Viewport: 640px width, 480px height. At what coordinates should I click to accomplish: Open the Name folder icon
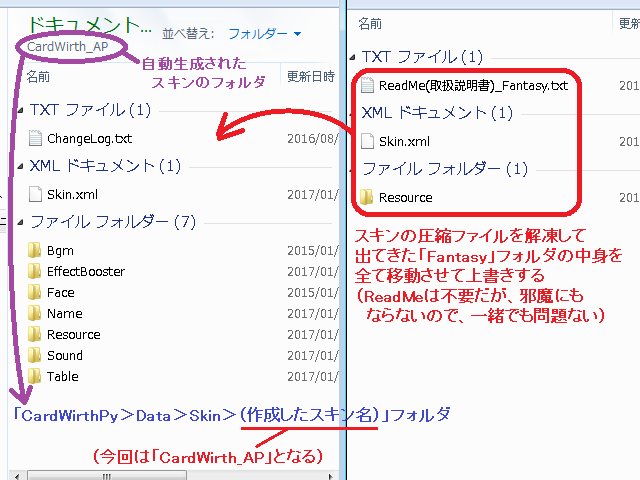coord(35,313)
